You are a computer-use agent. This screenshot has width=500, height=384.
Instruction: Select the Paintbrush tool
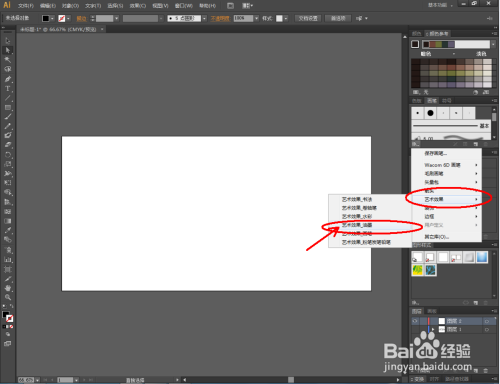pos(8,117)
